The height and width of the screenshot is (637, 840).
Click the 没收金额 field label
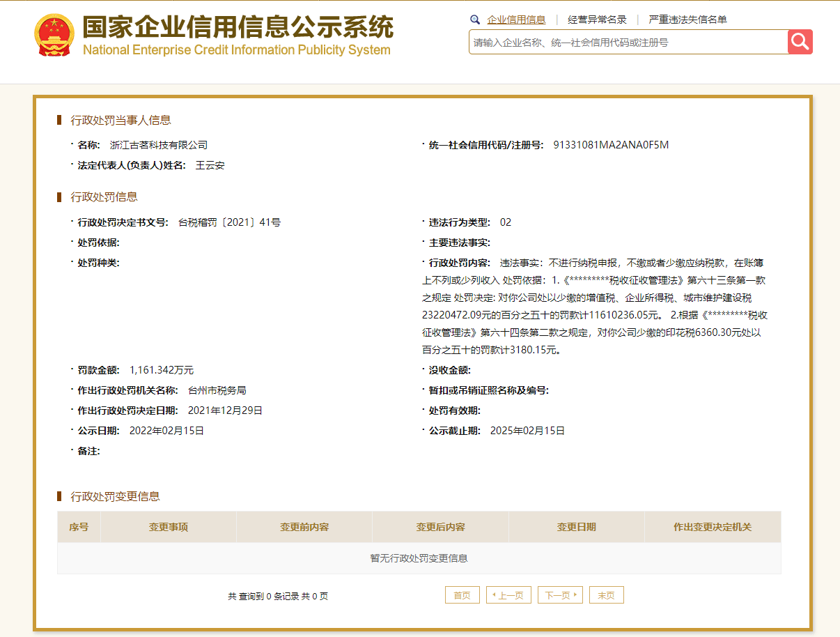pos(449,370)
